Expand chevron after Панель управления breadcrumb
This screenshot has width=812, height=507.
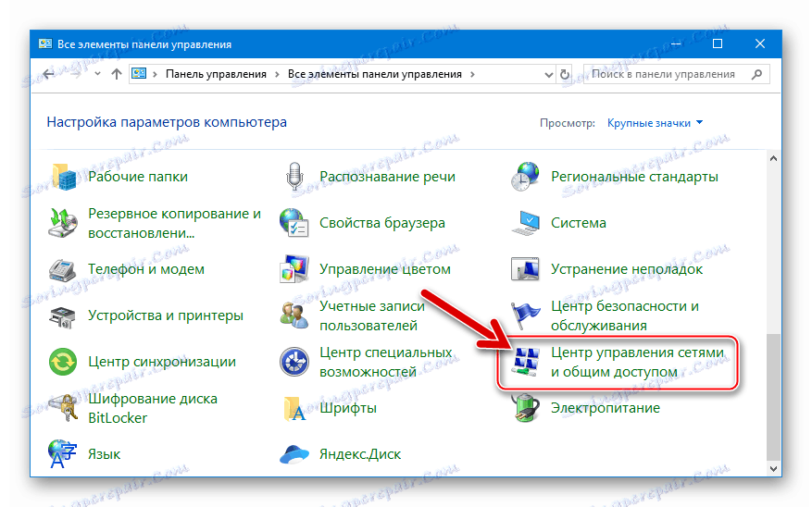click(277, 75)
